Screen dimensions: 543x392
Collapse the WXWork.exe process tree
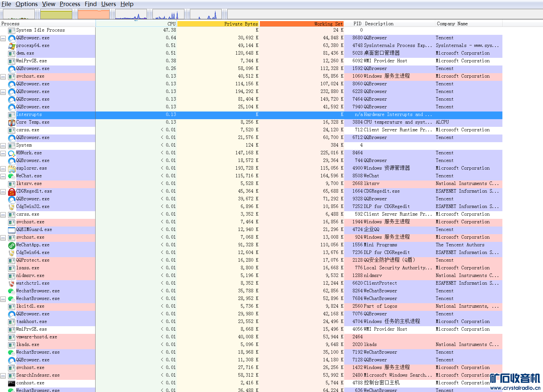coord(3,153)
